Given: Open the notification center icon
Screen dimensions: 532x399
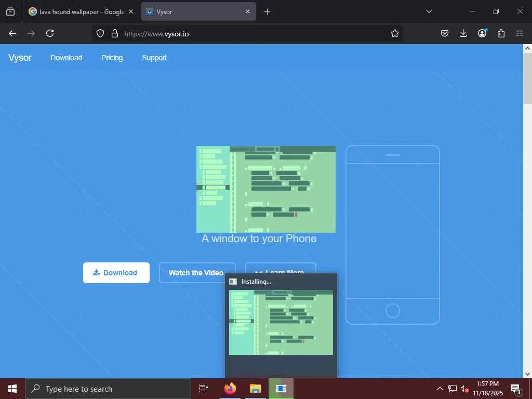Looking at the screenshot, I should click(x=516, y=389).
